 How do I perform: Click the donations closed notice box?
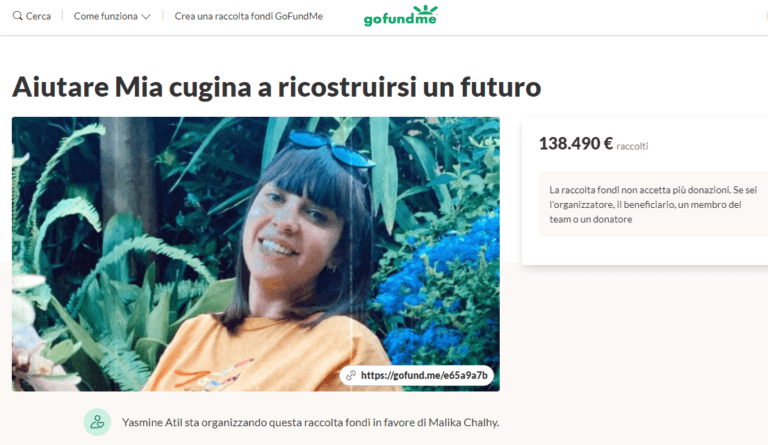[653, 204]
